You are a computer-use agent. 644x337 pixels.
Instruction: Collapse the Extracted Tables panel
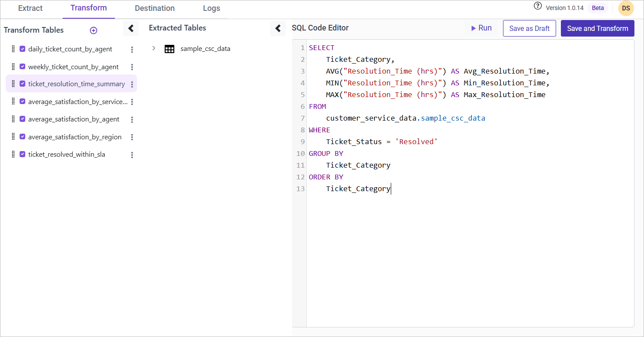click(278, 29)
